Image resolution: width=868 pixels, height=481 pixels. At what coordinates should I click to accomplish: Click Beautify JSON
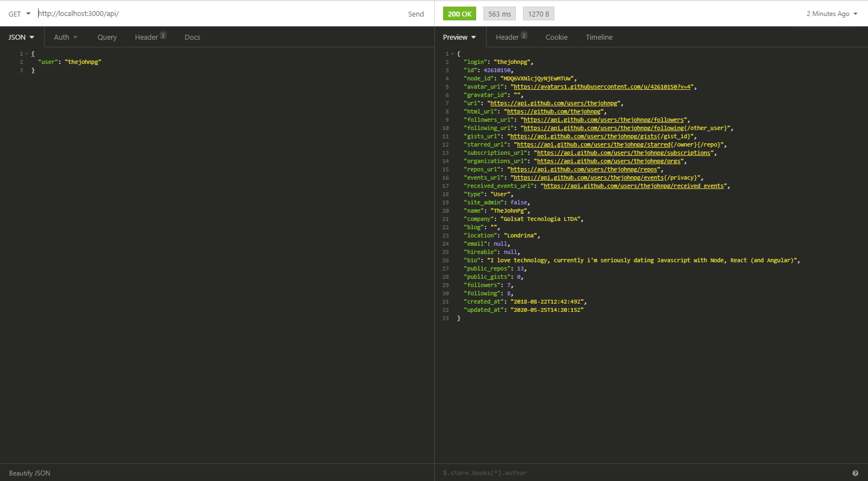coord(30,473)
